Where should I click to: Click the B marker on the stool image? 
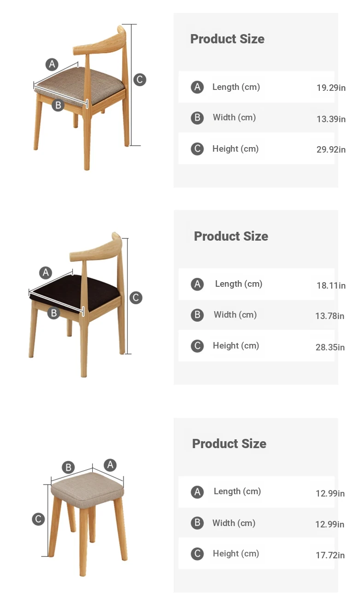coord(68,467)
